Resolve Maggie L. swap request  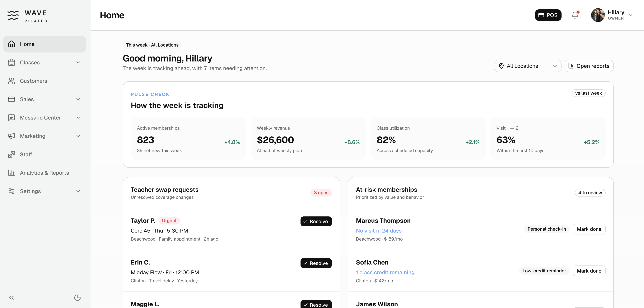(x=316, y=304)
